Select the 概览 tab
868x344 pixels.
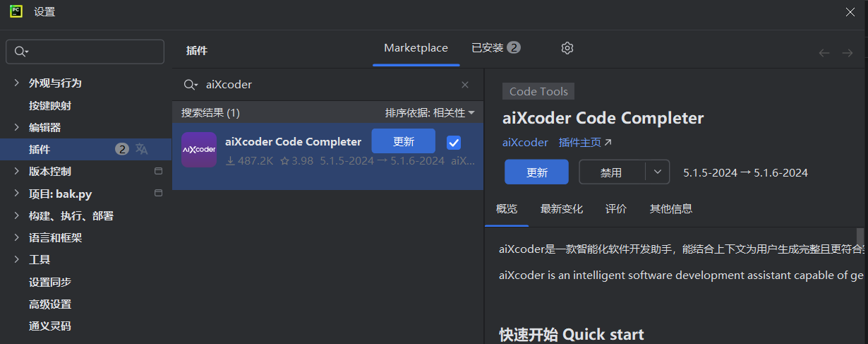pyautogui.click(x=507, y=209)
